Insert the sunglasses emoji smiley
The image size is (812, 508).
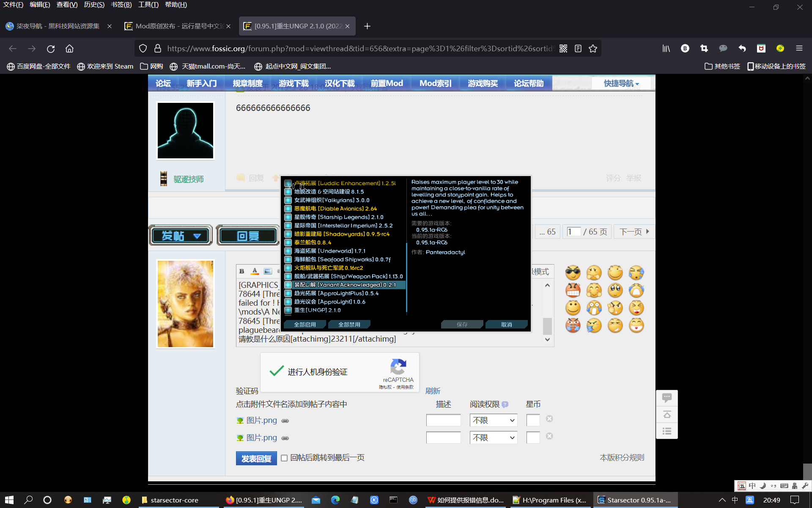pyautogui.click(x=573, y=273)
